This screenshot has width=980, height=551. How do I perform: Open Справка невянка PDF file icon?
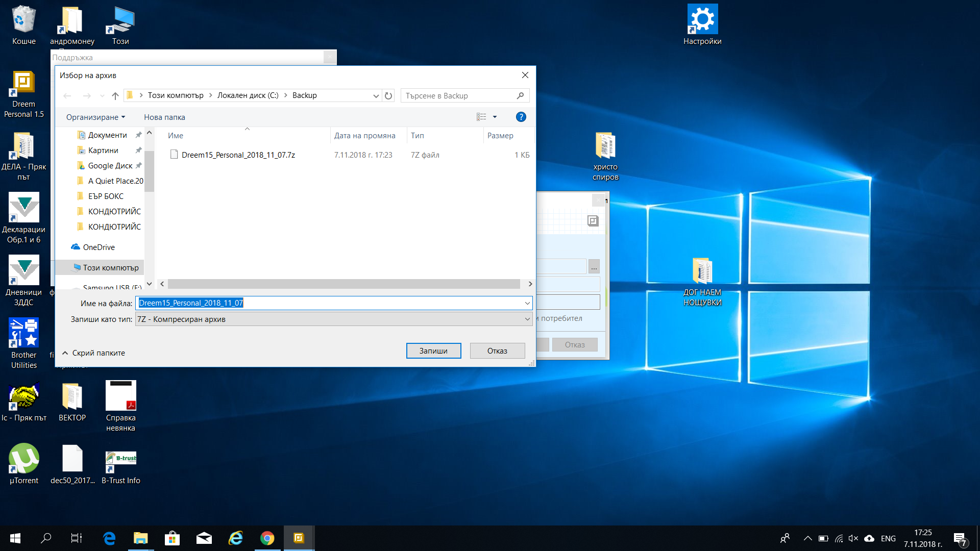(x=120, y=407)
